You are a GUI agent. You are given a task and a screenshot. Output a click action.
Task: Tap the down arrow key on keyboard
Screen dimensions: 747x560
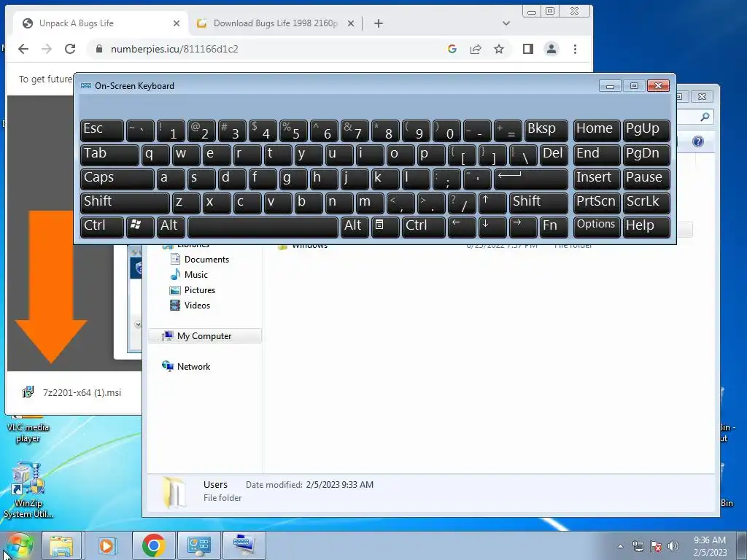pyautogui.click(x=492, y=226)
